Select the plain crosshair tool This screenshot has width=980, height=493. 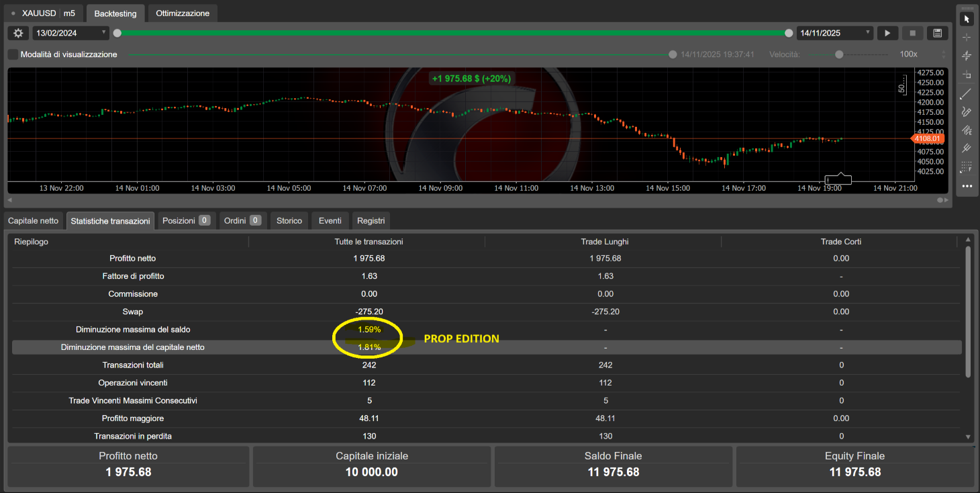coord(967,37)
